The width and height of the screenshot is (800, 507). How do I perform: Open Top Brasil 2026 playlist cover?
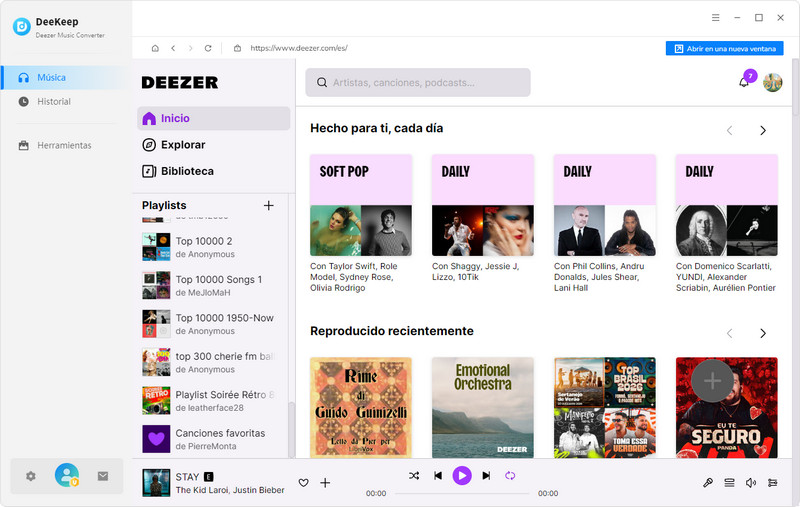605,407
